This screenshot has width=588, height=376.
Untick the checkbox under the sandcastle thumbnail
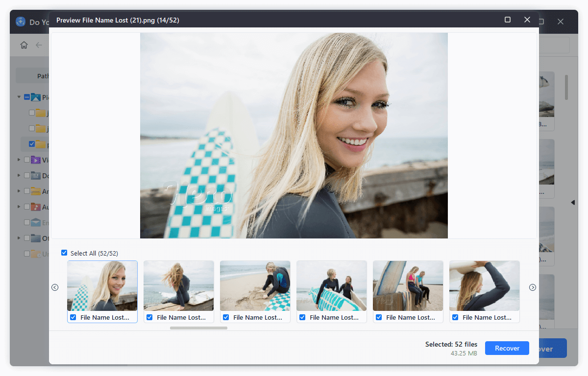(x=226, y=317)
